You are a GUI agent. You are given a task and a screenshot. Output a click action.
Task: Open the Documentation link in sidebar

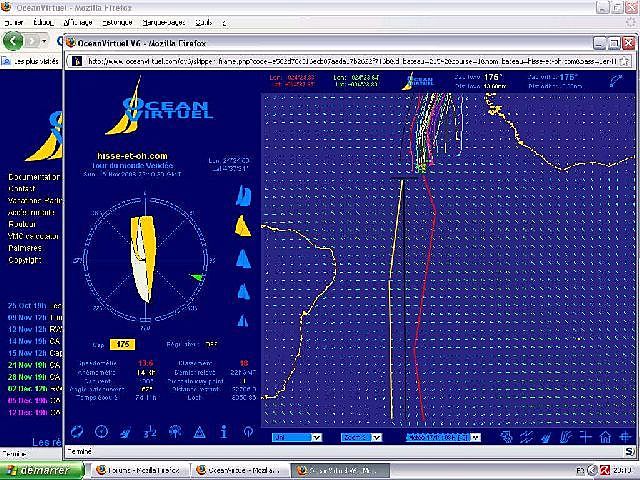pos(34,177)
